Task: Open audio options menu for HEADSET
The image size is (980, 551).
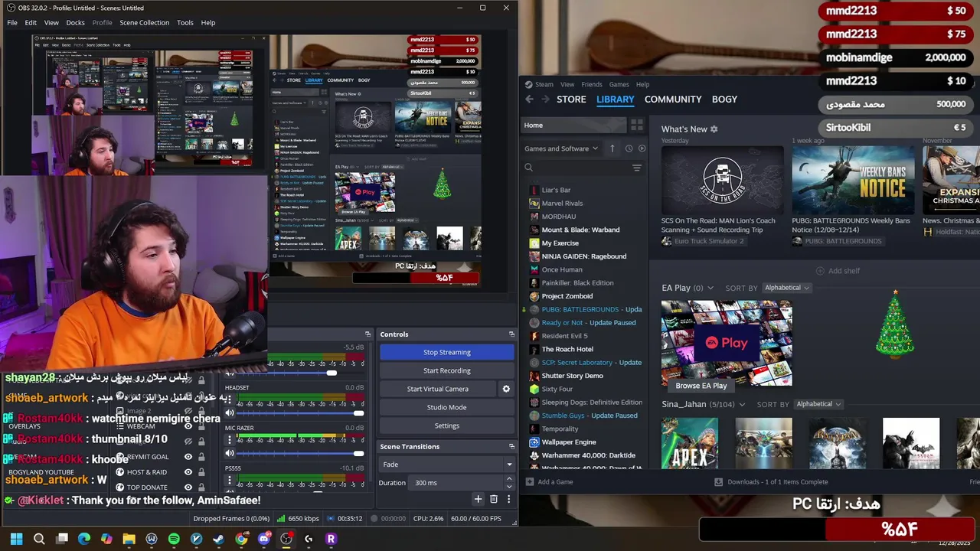Action: 229,399
